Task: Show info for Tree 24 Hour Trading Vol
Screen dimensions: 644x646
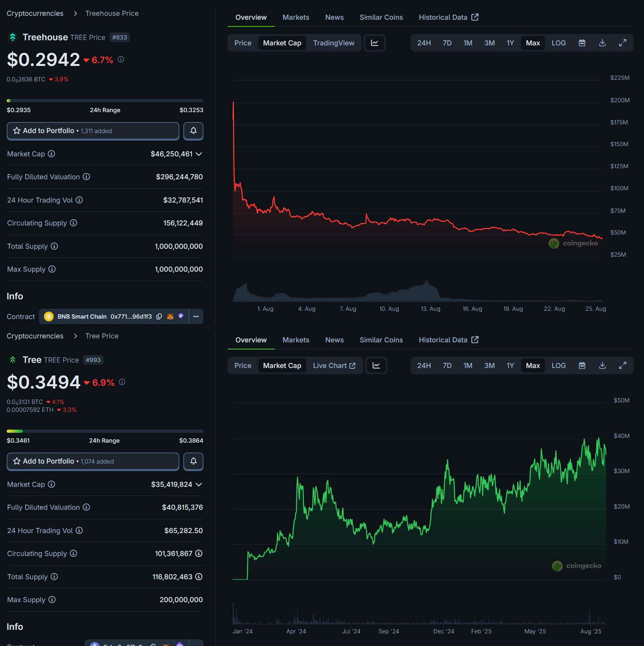Action: 79,530
